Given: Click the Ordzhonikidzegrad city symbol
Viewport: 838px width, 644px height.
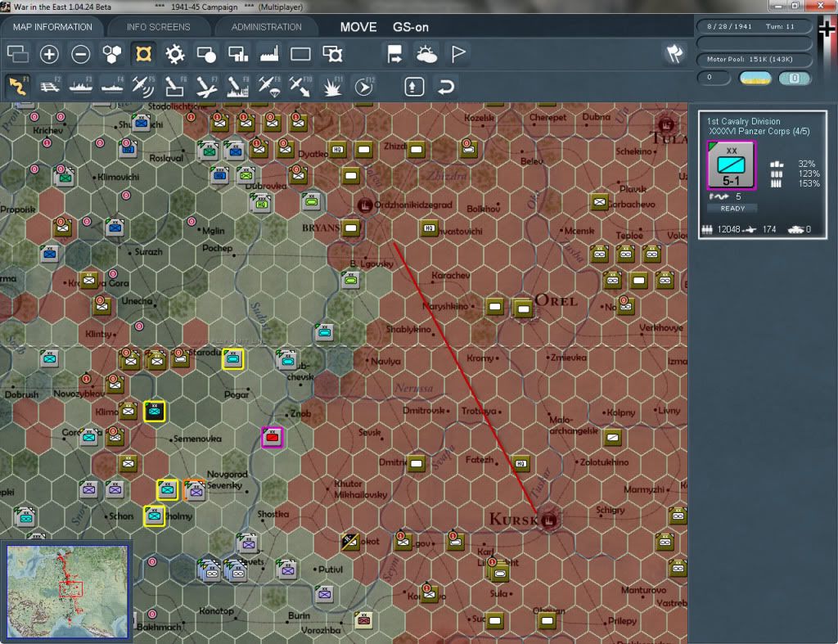Looking at the screenshot, I should [364, 205].
